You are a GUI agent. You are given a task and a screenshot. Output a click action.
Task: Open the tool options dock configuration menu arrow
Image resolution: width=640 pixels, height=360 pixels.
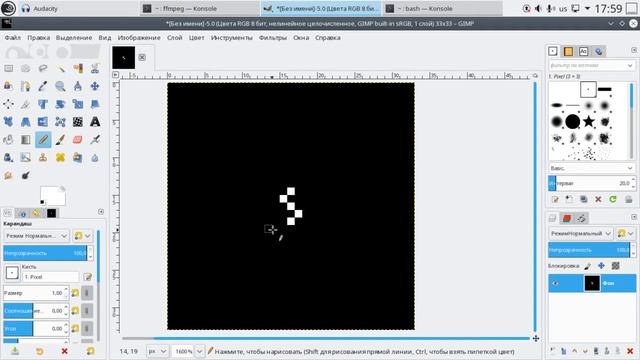[101, 212]
